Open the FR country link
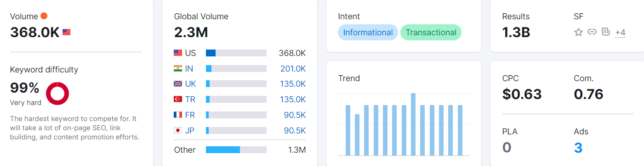Image resolution: width=644 pixels, height=166 pixels. tap(190, 115)
